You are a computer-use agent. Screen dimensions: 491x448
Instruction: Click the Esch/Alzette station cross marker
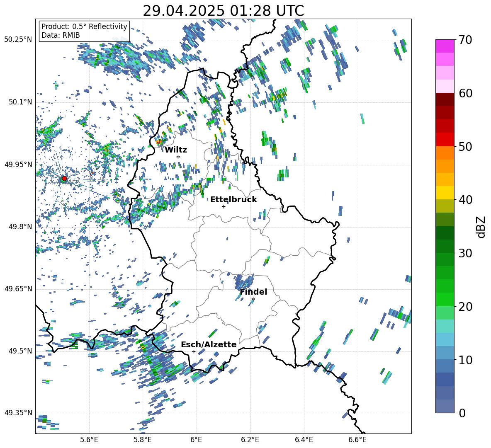click(x=194, y=351)
